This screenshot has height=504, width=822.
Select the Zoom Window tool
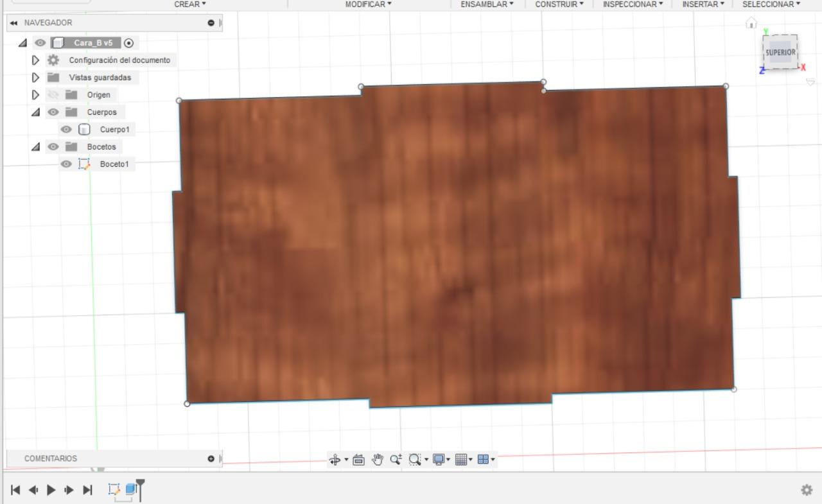coord(415,460)
